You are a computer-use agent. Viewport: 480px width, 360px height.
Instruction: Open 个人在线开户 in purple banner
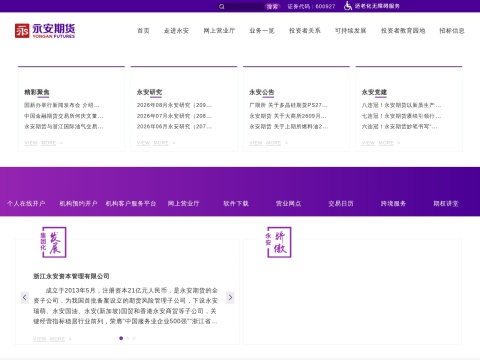(26, 203)
